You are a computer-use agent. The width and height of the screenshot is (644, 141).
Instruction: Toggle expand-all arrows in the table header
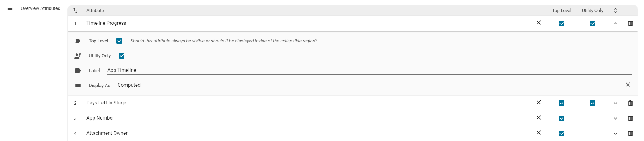(615, 11)
